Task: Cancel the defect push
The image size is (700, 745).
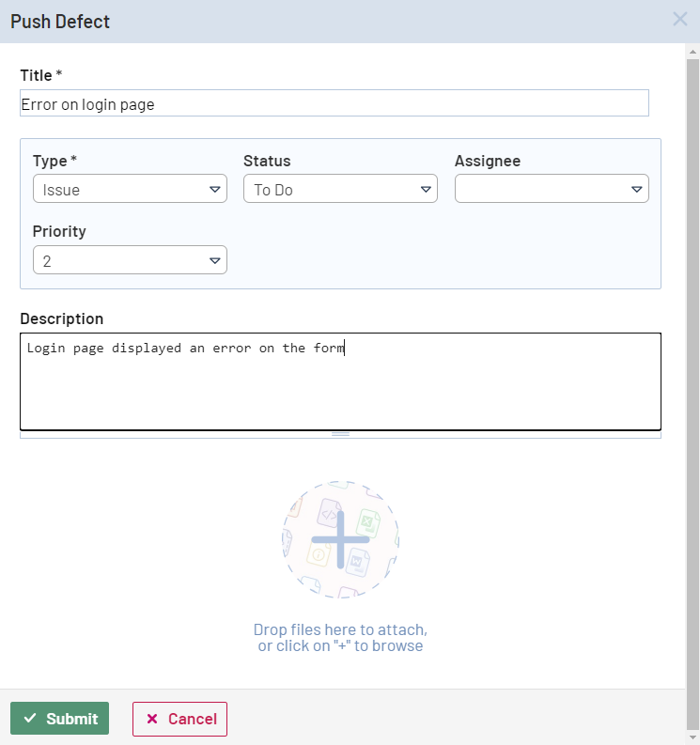Action: point(180,719)
